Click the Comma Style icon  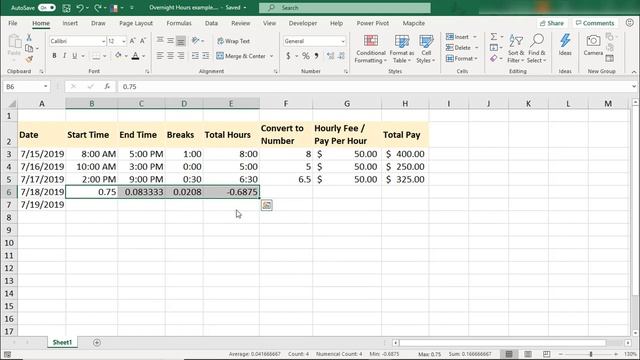pyautogui.click(x=316, y=56)
